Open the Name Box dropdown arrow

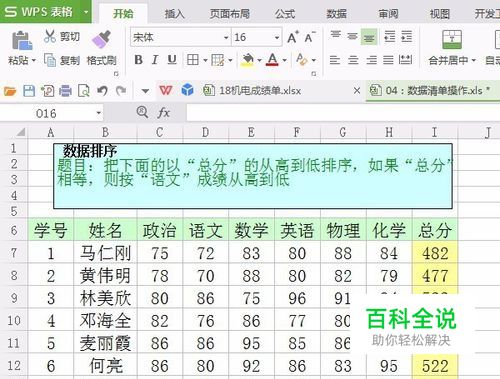[x=99, y=113]
